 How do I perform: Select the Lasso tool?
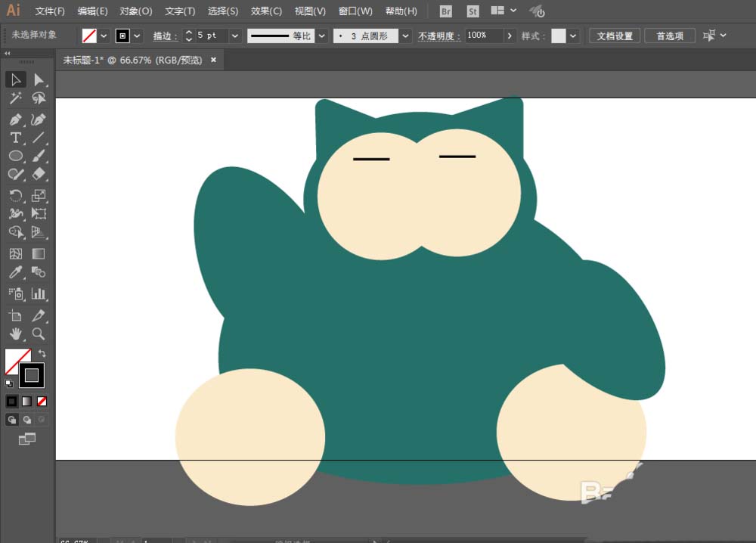[39, 98]
